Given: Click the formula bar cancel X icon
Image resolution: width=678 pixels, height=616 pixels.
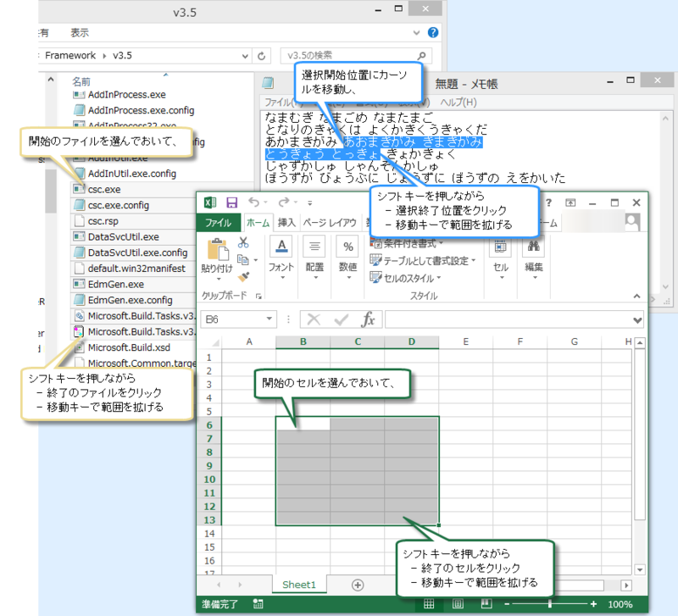Looking at the screenshot, I should click(314, 319).
